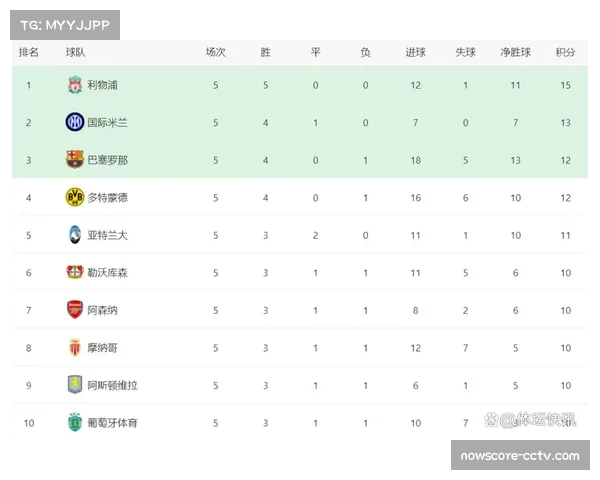Click the Borussia Dortmund club crest icon

[75, 197]
